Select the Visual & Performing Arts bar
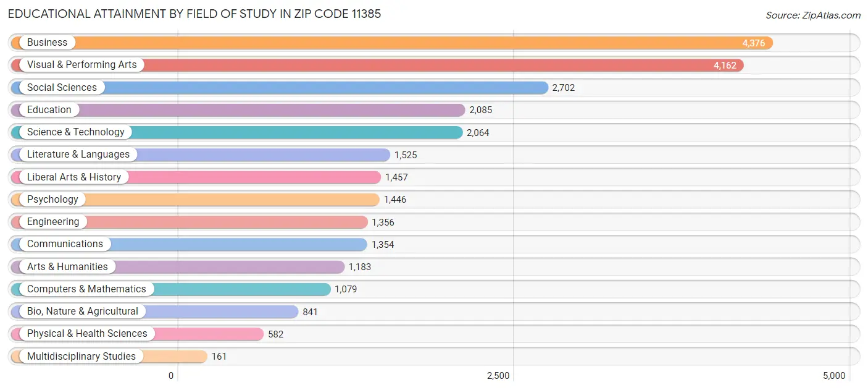The image size is (868, 390). (x=432, y=65)
